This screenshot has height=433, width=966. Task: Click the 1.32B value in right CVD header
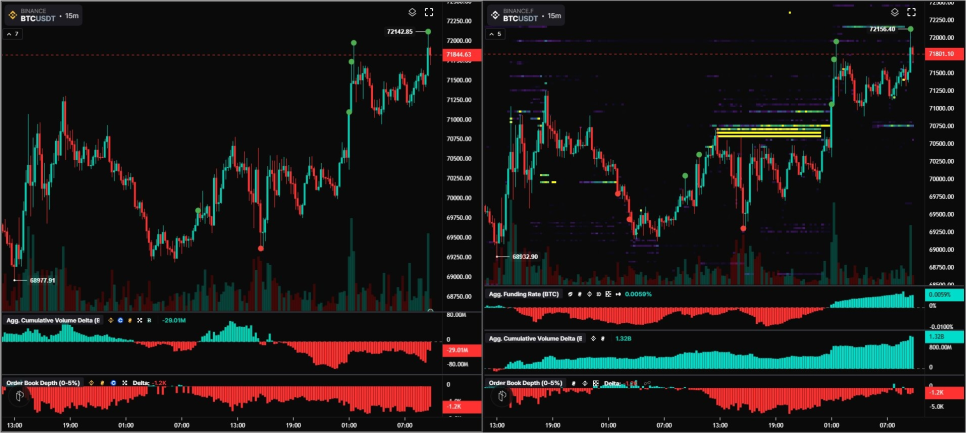[x=623, y=339]
